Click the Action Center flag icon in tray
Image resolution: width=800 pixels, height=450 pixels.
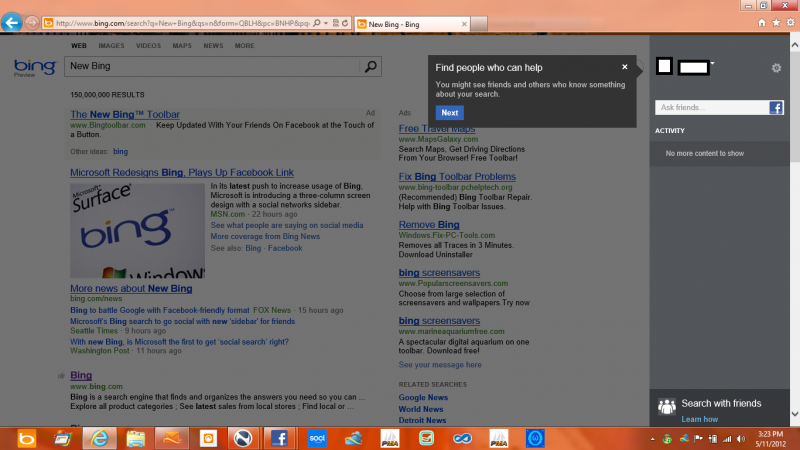click(698, 439)
